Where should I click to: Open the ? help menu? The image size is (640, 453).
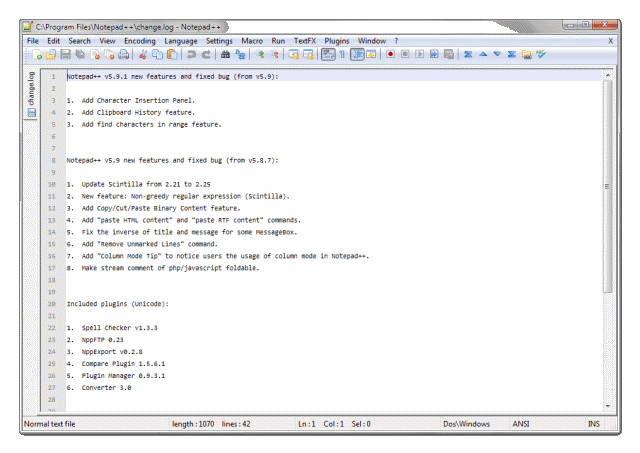[x=396, y=41]
